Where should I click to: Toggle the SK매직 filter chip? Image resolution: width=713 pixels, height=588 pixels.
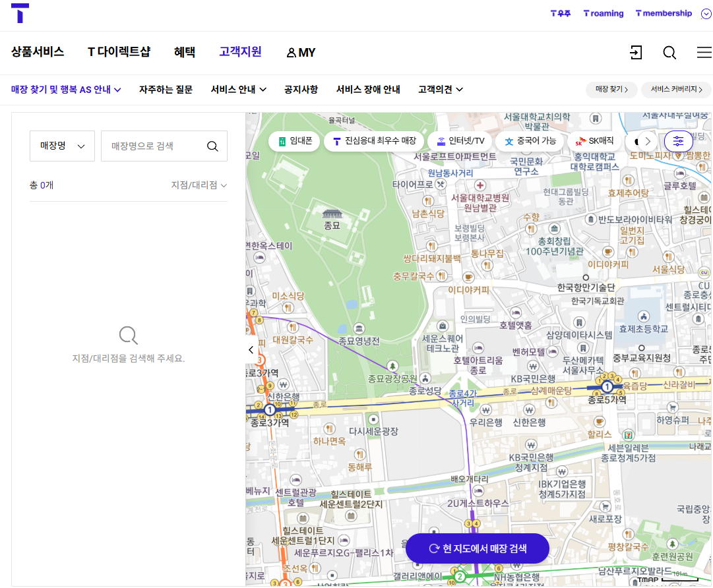click(594, 141)
